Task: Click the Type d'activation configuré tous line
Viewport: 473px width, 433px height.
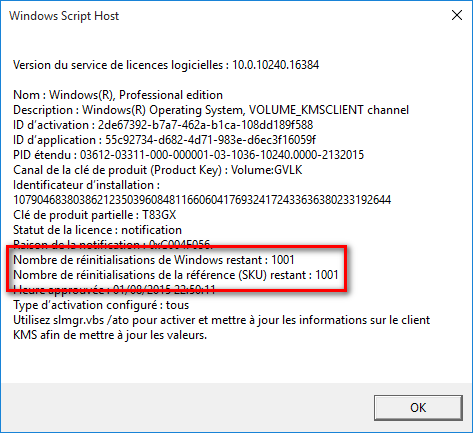Action: coord(101,305)
